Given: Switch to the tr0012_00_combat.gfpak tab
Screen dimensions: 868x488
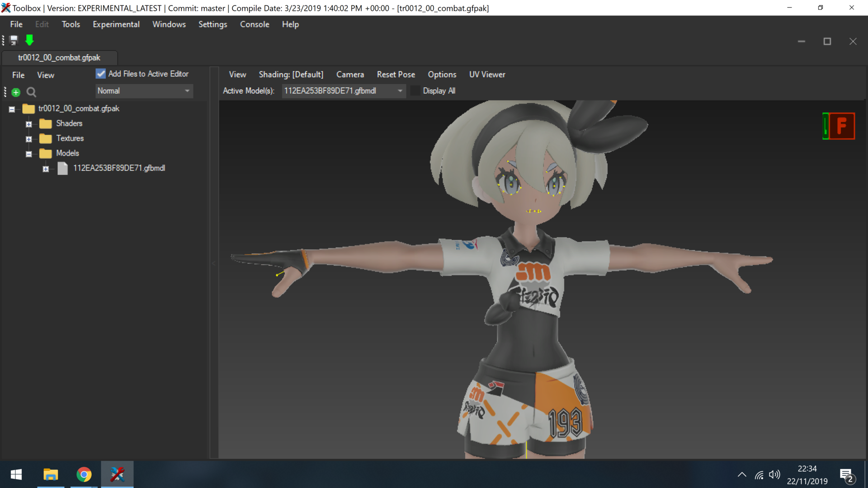Looking at the screenshot, I should pyautogui.click(x=59, y=57).
